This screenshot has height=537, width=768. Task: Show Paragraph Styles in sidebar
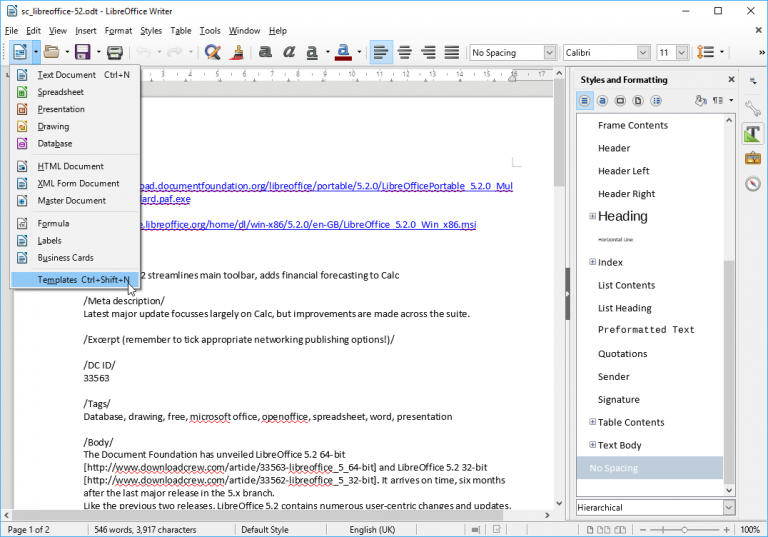coord(584,101)
